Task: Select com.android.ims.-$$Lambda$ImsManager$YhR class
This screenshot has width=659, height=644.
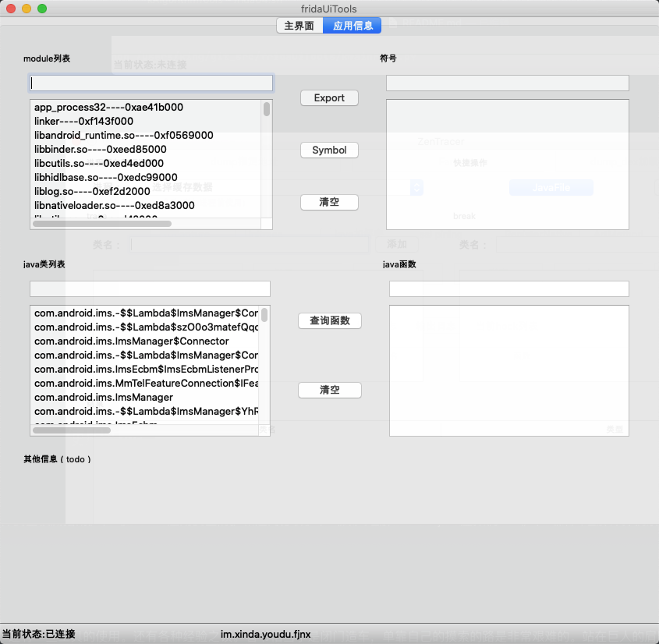Action: [x=145, y=411]
